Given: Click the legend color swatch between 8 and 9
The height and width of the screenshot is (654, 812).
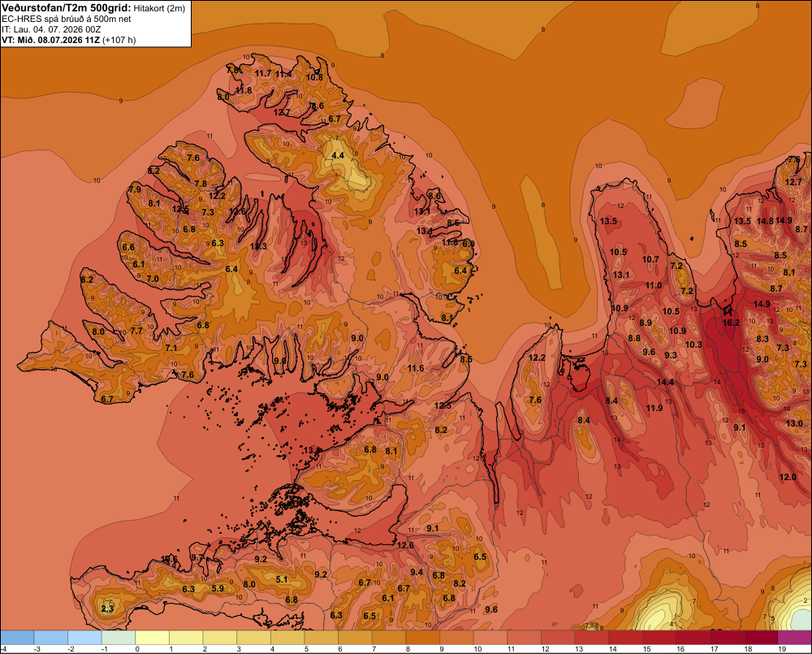Looking at the screenshot, I should tap(422, 637).
